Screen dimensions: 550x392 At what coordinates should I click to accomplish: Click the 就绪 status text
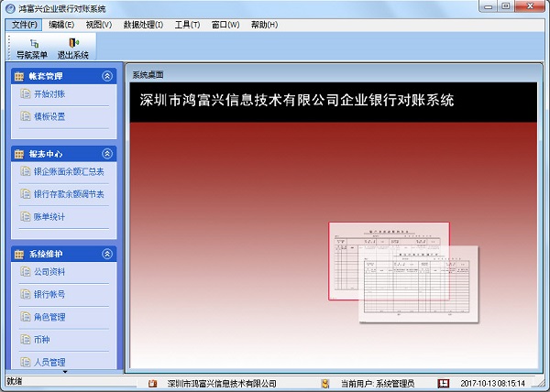tap(15, 381)
